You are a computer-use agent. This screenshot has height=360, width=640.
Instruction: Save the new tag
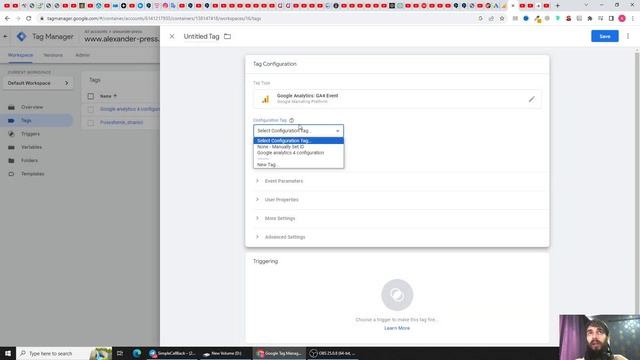click(604, 36)
